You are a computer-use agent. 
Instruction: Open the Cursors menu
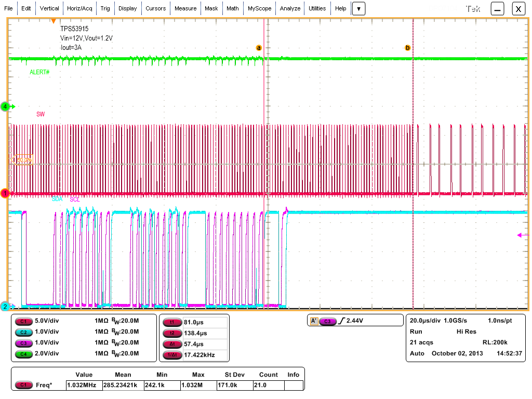pyautogui.click(x=156, y=8)
